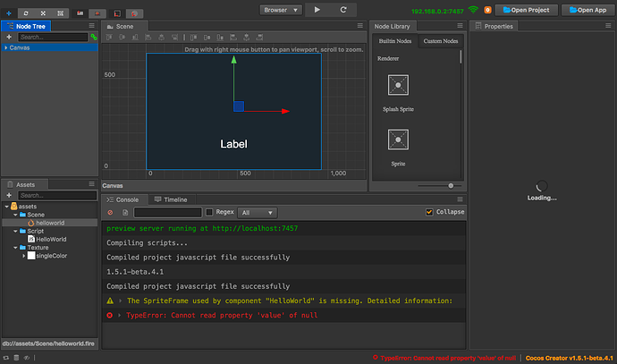Click the Open App button
Image resolution: width=617 pixels, height=364 pixels.
point(587,10)
